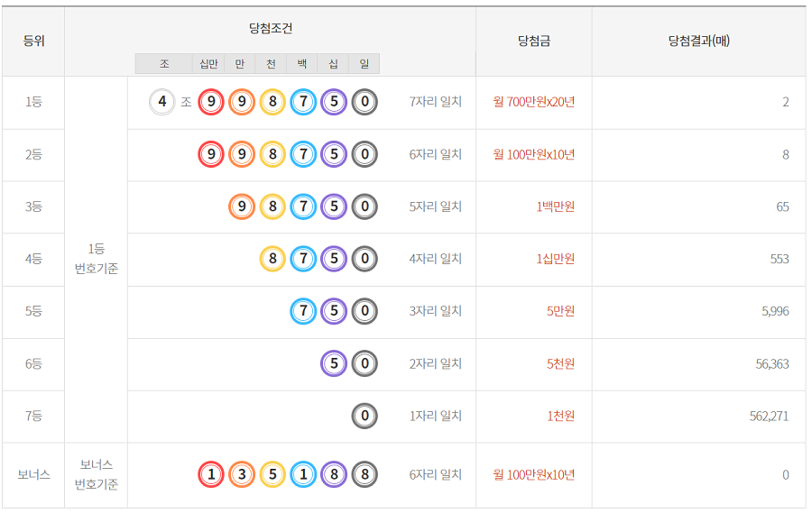This screenshot has width=812, height=513.
Task: Select the 조 group position label
Action: point(164,63)
